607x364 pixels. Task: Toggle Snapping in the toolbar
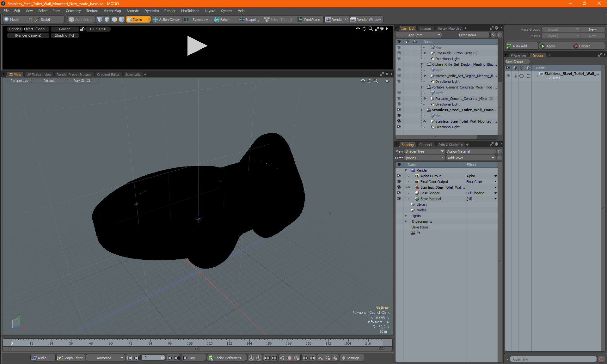(249, 20)
